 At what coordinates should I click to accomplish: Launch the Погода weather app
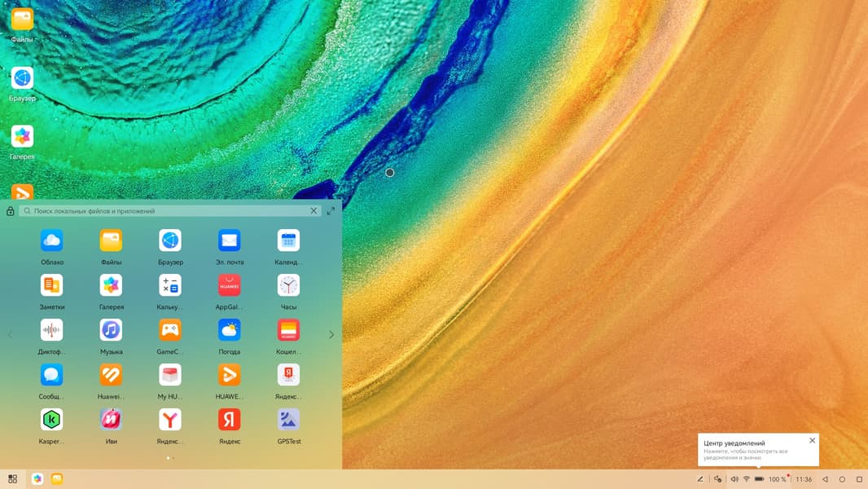click(229, 331)
